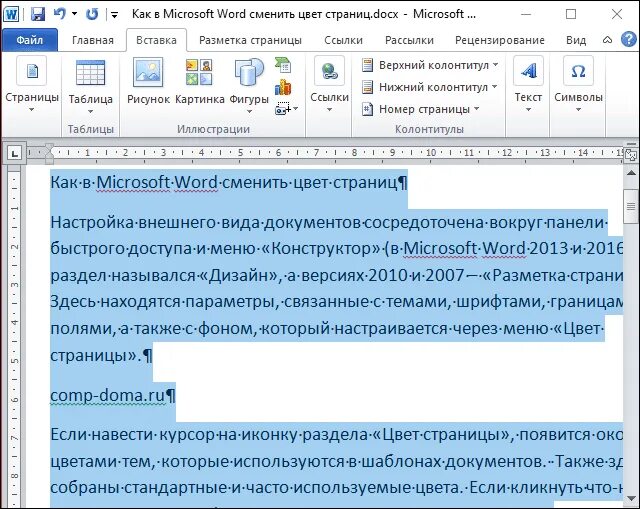Minimize the Word window
This screenshot has width=640, height=509.
[526, 14]
